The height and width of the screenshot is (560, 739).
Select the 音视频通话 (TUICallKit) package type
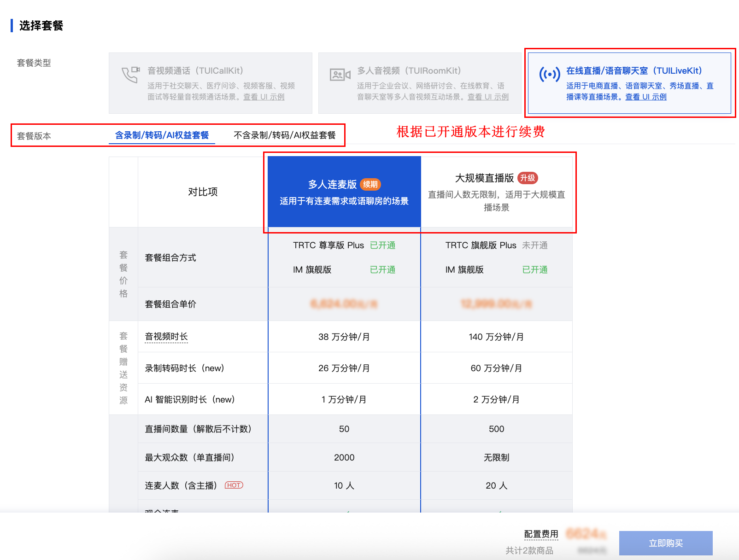point(210,83)
